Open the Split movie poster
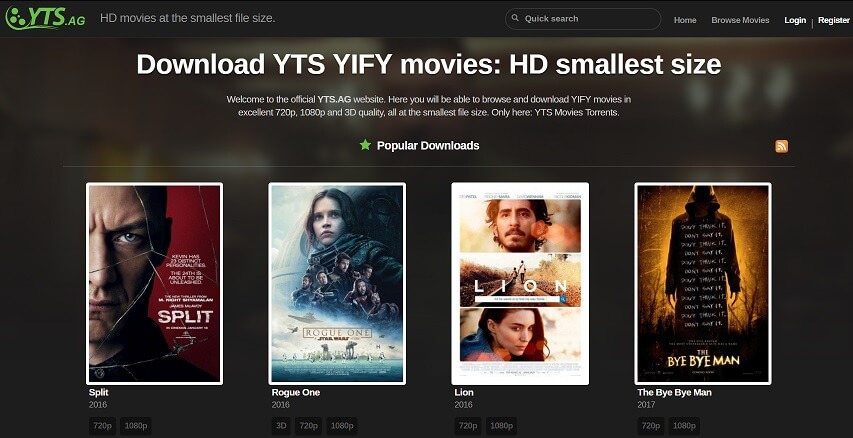 (154, 283)
